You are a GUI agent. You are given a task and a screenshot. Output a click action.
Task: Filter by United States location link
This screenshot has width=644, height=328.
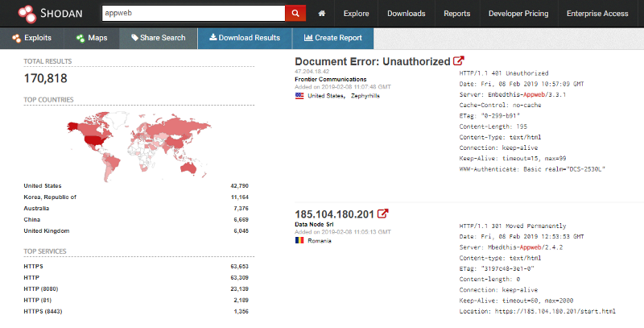pyautogui.click(x=326, y=96)
